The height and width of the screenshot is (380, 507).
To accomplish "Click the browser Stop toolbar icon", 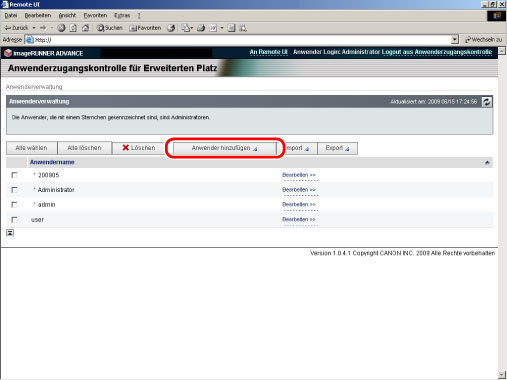I will [x=61, y=28].
